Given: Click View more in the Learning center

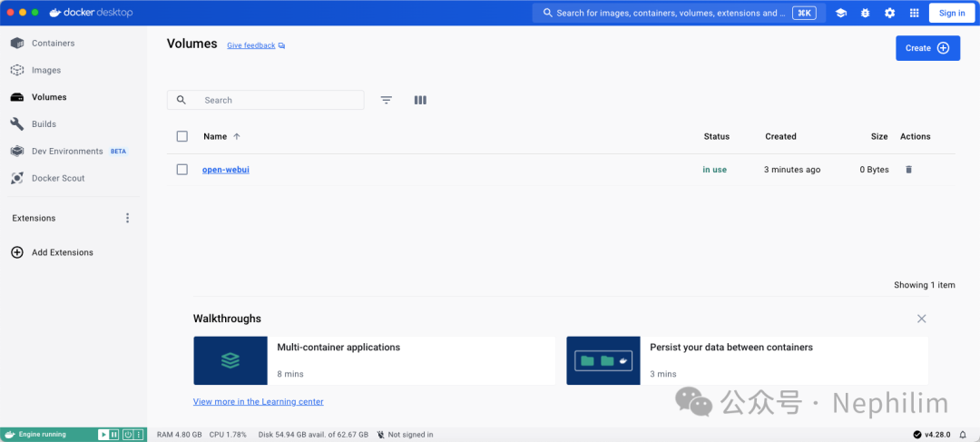Looking at the screenshot, I should [258, 402].
